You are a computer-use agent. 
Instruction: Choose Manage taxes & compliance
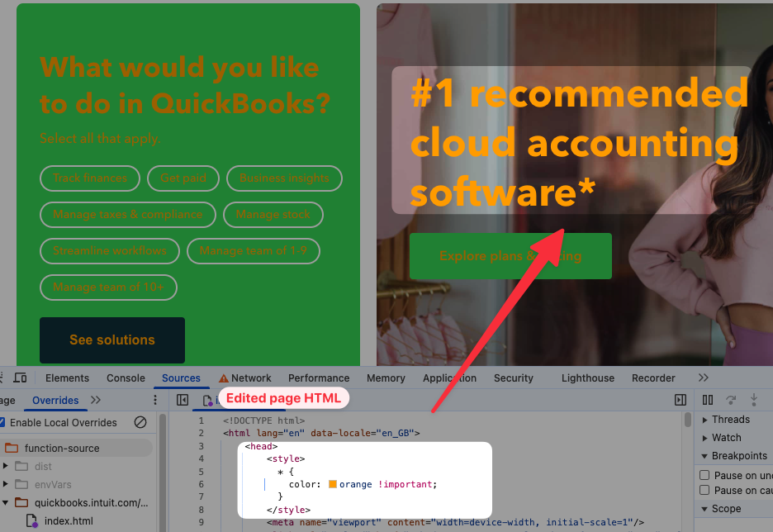[128, 215]
